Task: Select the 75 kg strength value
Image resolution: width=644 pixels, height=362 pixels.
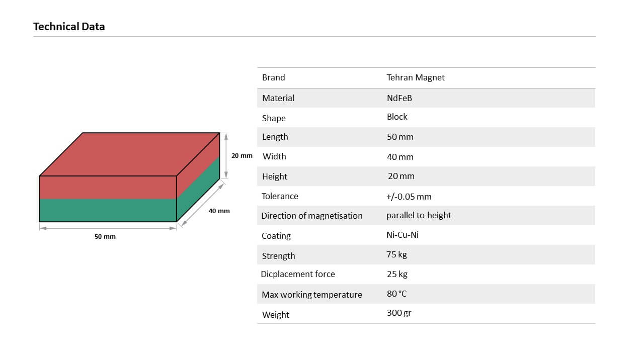Action: pos(397,254)
